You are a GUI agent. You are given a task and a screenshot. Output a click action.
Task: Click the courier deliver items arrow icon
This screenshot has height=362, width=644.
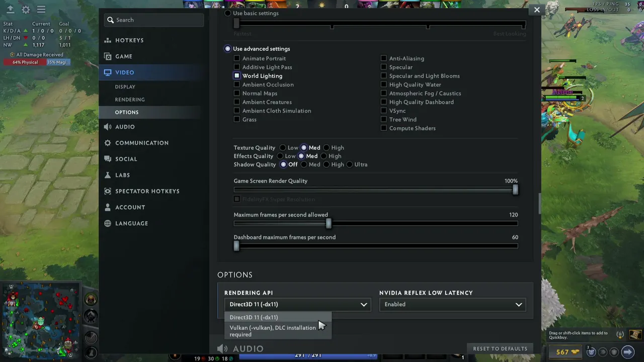pyautogui.click(x=628, y=352)
